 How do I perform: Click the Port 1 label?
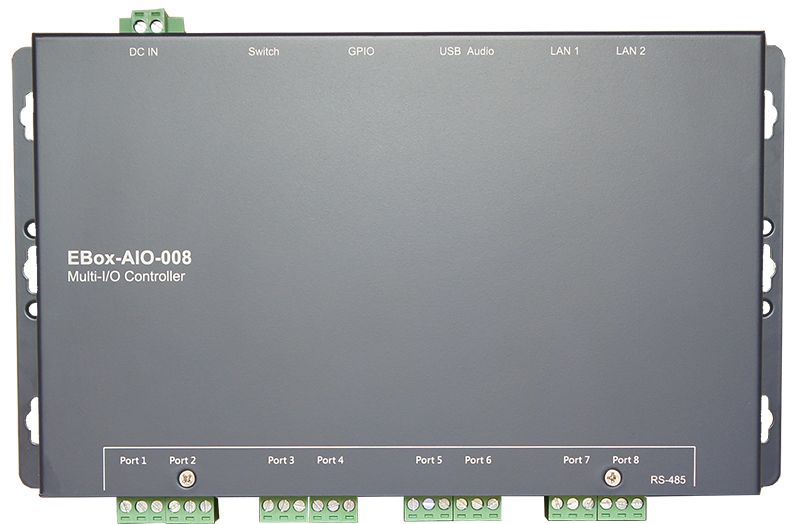[x=133, y=461]
